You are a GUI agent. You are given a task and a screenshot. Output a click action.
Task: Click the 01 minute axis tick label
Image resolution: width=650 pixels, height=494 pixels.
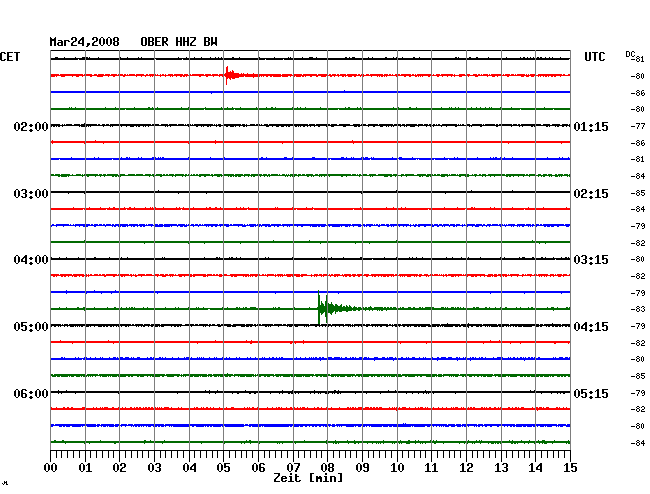pos(85,467)
